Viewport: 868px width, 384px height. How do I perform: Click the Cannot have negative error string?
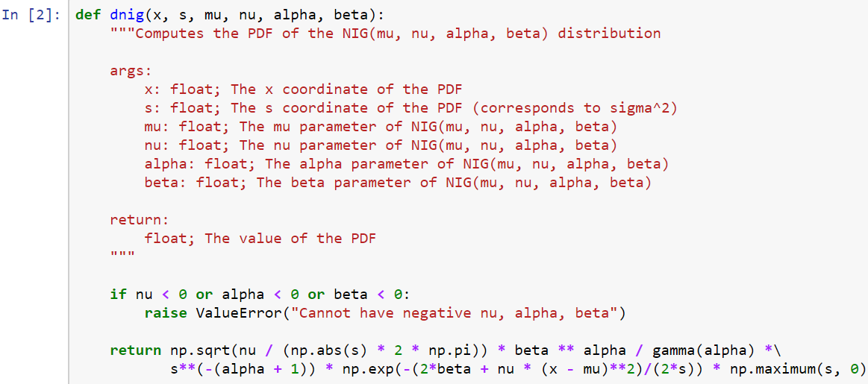pos(458,314)
